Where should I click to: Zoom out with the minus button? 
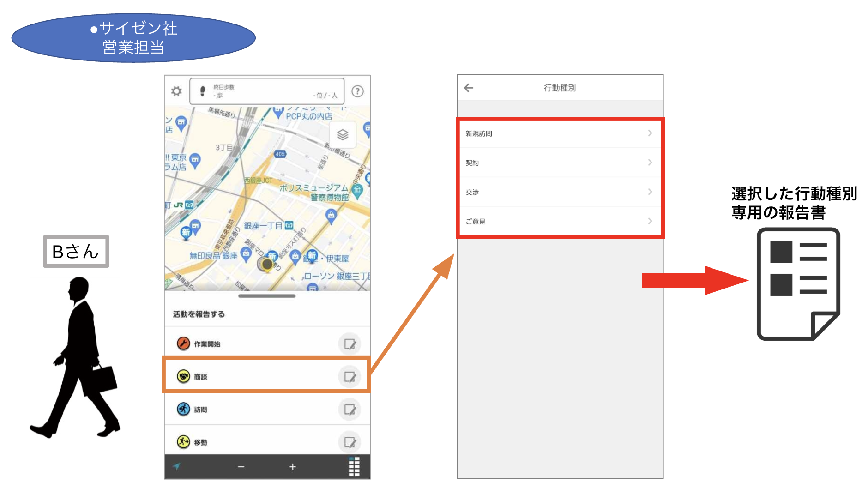click(x=241, y=467)
